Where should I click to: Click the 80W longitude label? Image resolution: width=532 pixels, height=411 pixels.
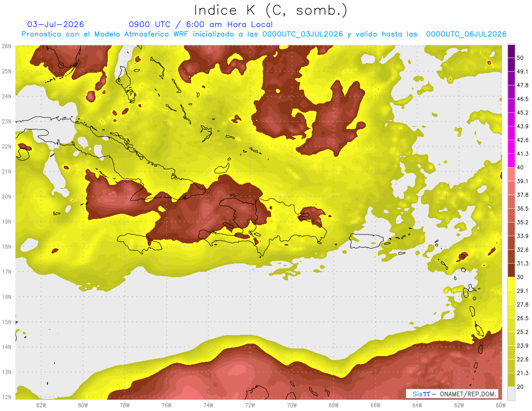82,405
